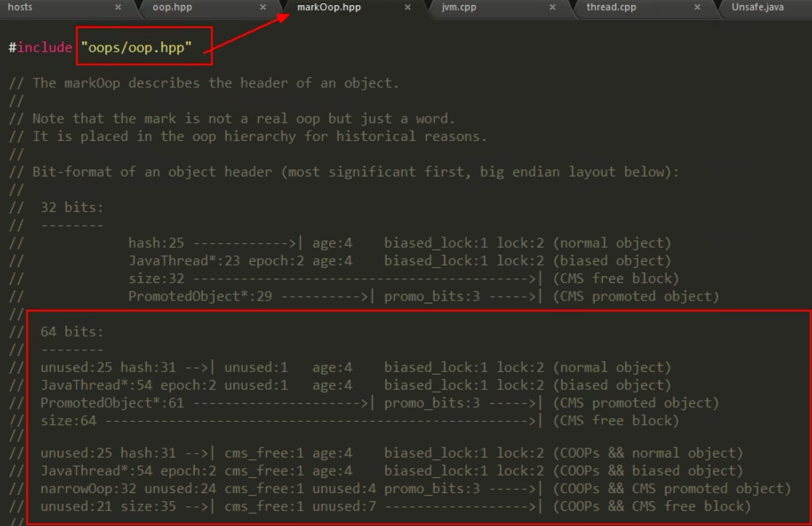Click the "64 bits:" comment heading

coord(72,332)
